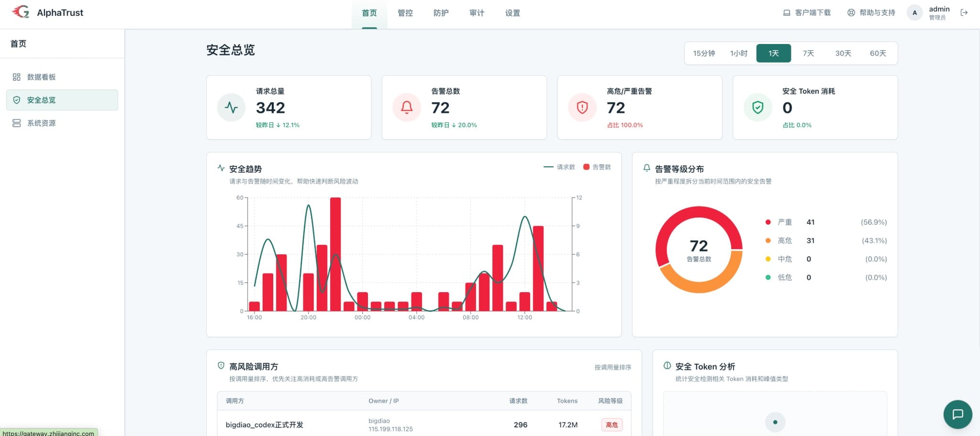Click the 占比 100.0% text
The height and width of the screenshot is (436, 980).
coord(625,125)
